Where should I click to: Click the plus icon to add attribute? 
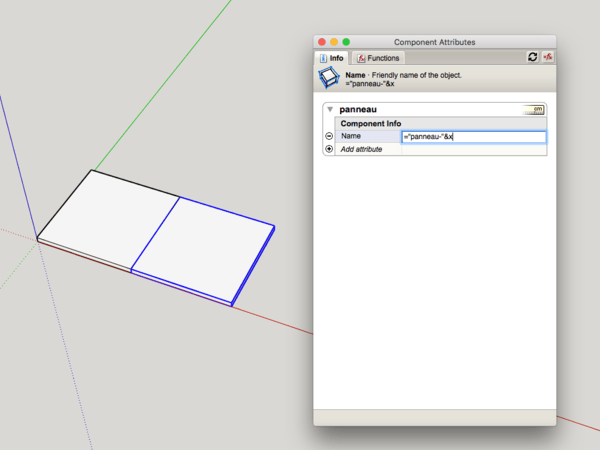coord(329,149)
